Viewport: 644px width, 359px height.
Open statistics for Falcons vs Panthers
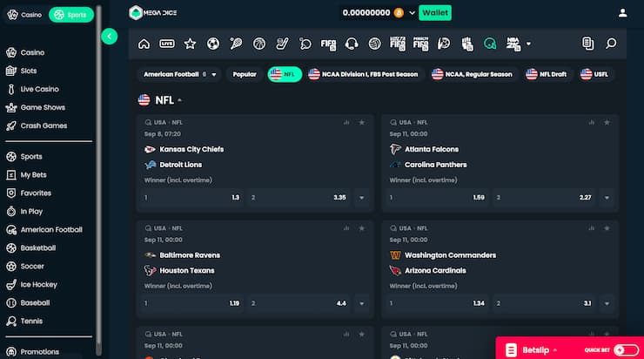click(592, 123)
